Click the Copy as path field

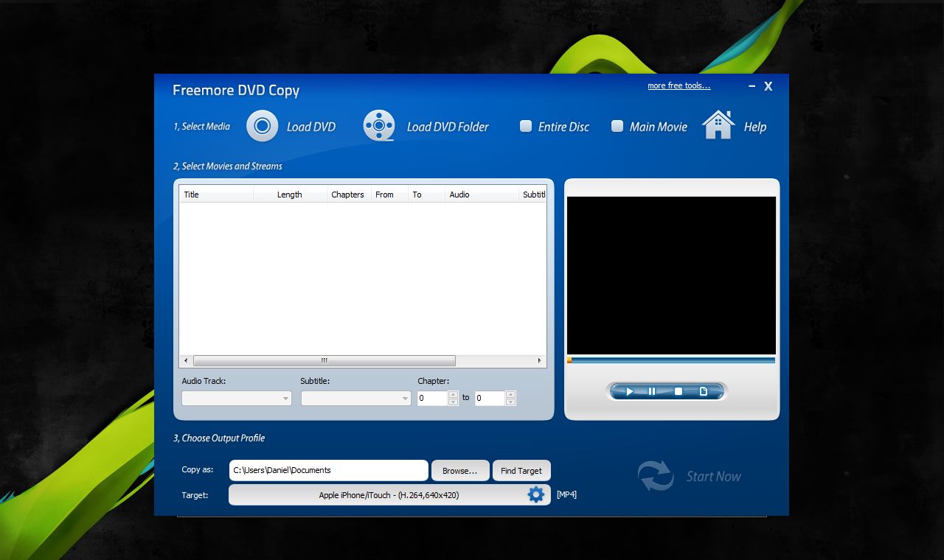click(329, 470)
